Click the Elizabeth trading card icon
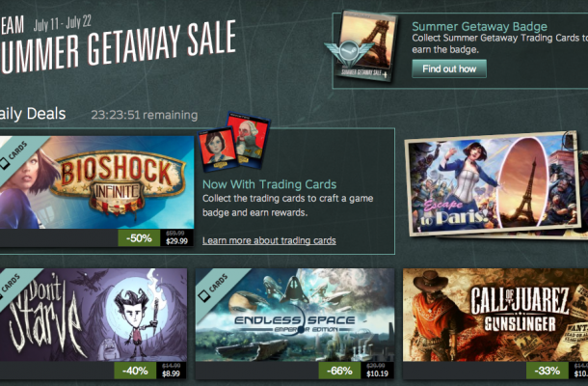The width and height of the screenshot is (588, 386). (x=218, y=148)
